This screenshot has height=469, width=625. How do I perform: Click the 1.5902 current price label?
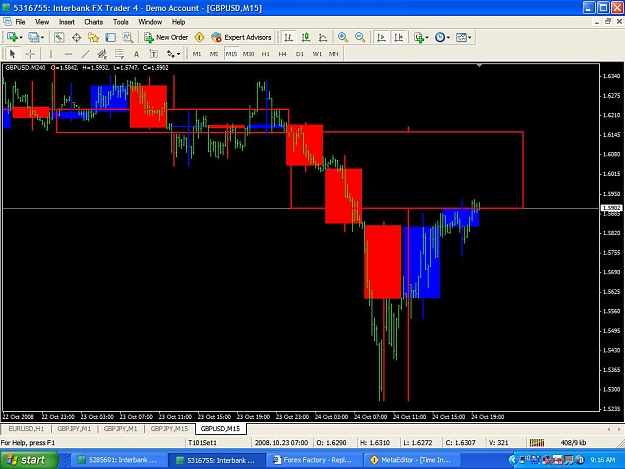pos(611,208)
